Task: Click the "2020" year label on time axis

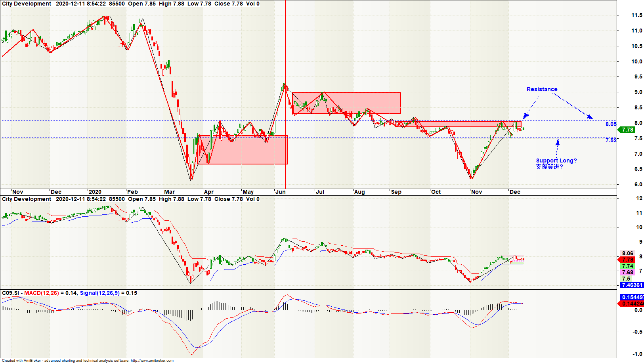Action: click(x=95, y=192)
